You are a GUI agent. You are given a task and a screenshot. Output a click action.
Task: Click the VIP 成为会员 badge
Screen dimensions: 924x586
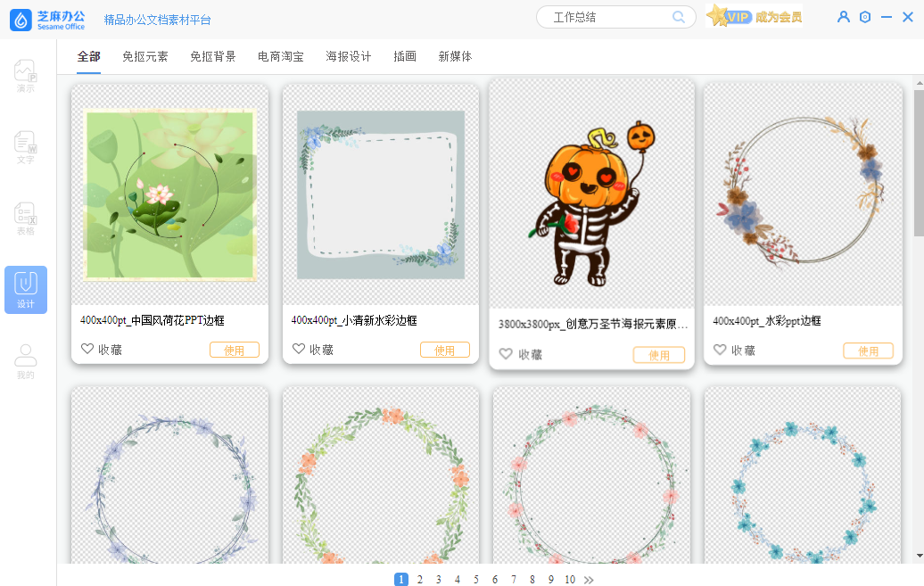point(755,17)
